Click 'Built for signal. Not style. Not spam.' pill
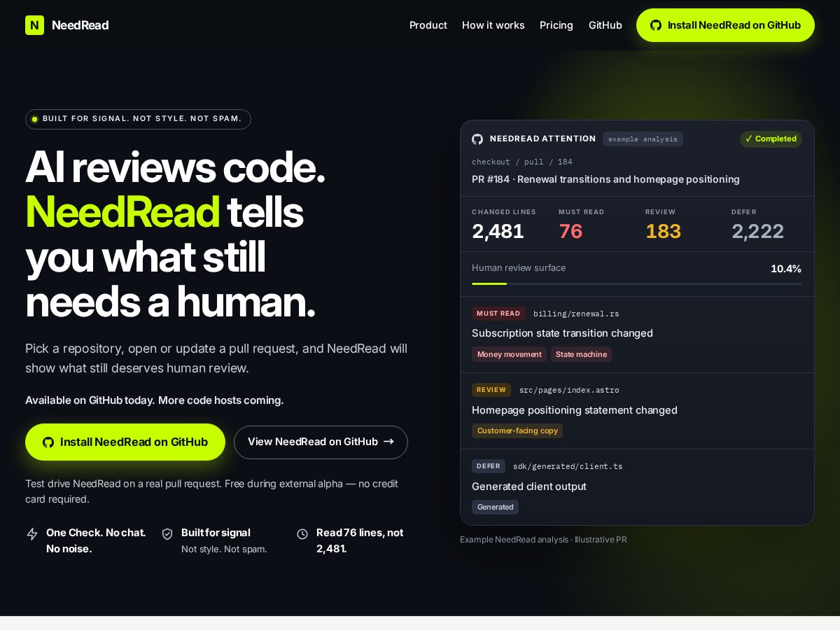 click(x=138, y=119)
